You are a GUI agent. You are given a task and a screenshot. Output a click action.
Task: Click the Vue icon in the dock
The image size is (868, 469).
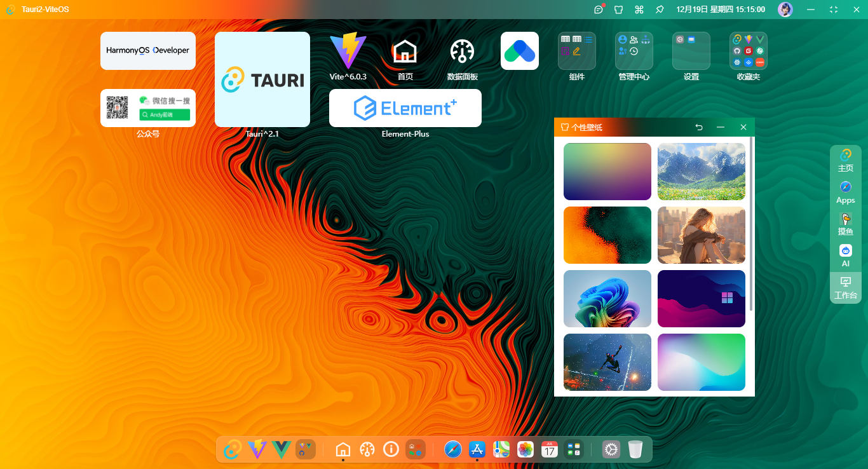point(281,449)
